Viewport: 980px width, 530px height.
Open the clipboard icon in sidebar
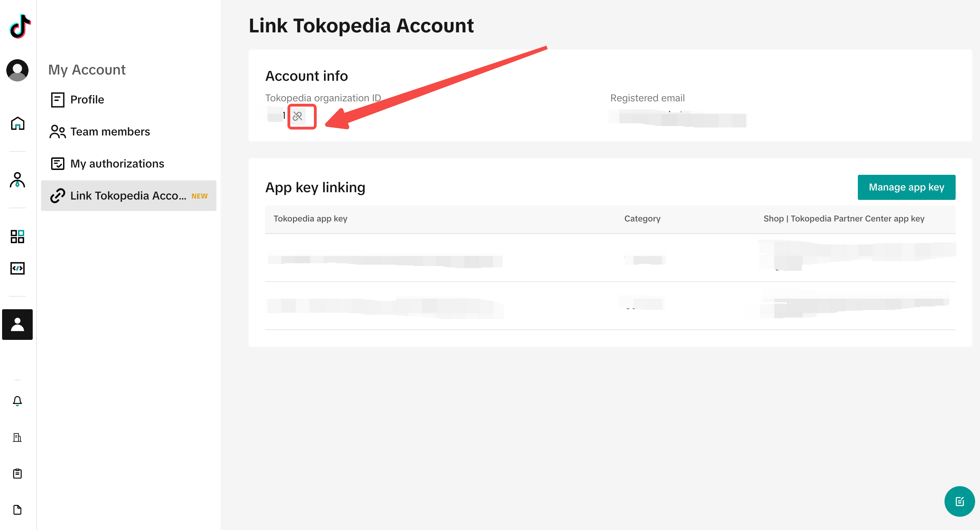coord(17,473)
